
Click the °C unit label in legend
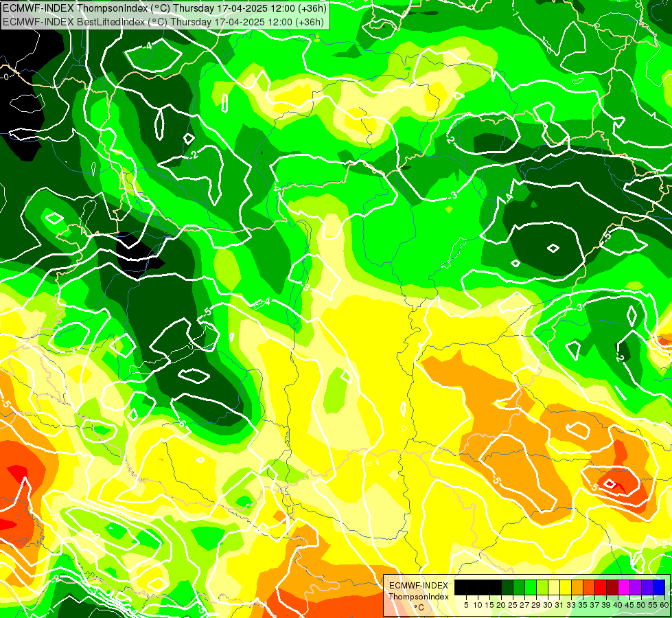tap(419, 607)
